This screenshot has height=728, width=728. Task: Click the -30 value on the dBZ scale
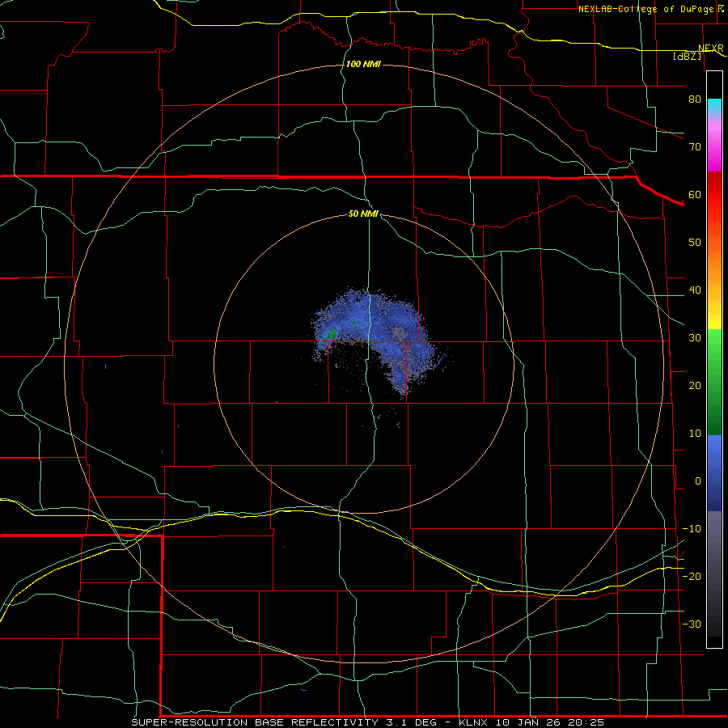pyautogui.click(x=692, y=624)
